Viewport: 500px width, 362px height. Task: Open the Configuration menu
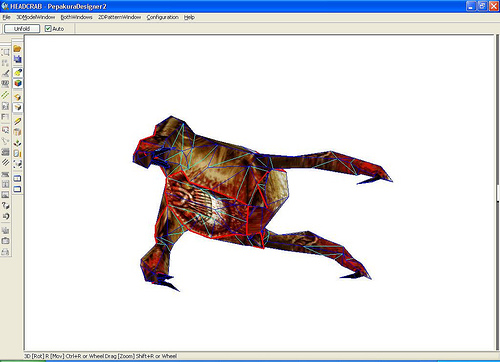(x=162, y=17)
